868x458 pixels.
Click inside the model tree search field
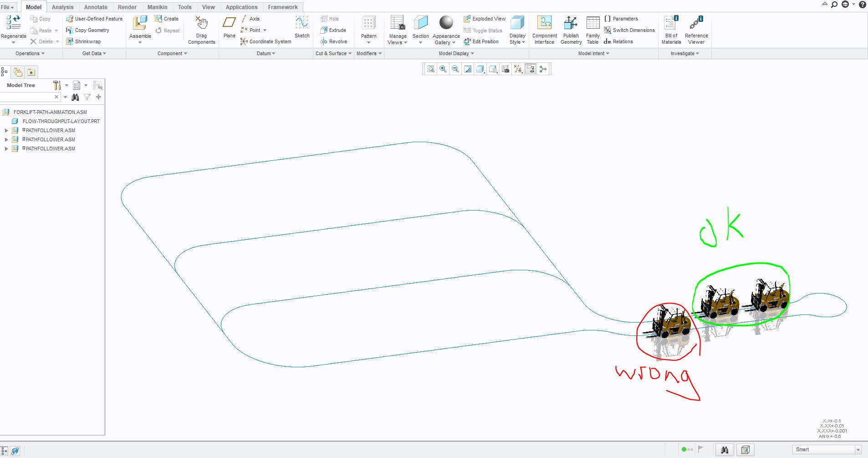pyautogui.click(x=27, y=97)
